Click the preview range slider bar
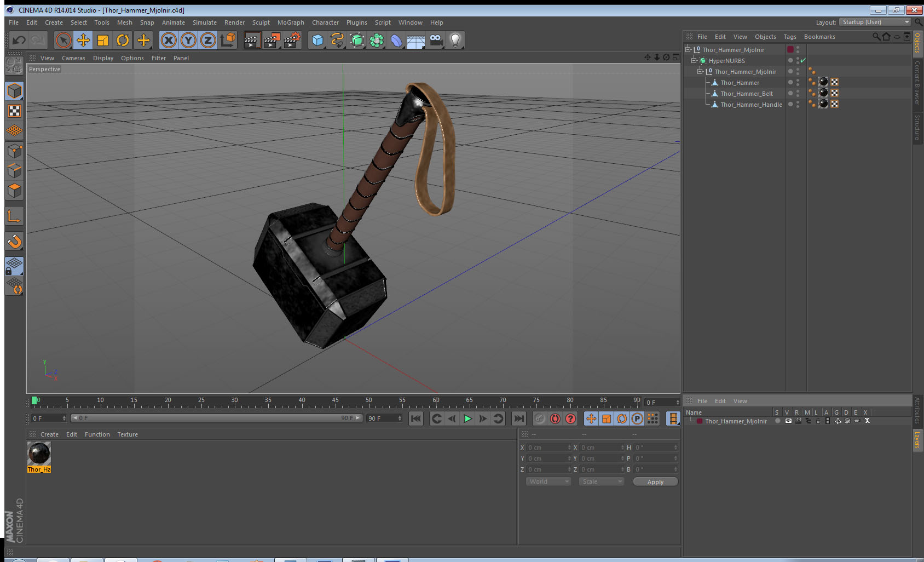The image size is (924, 562). pos(217,418)
